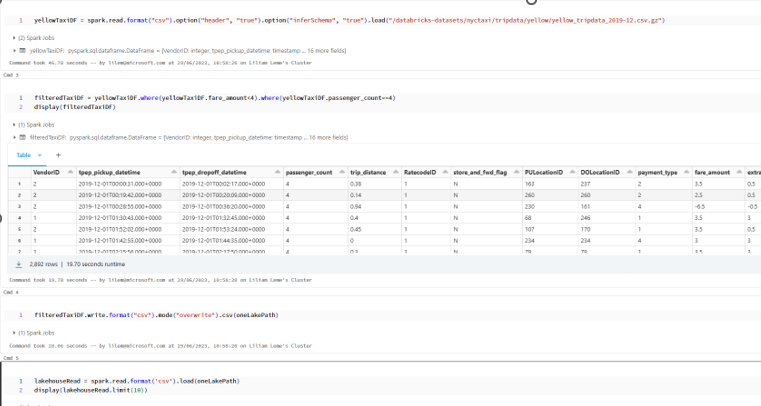
Task: Place cursor in yellowTaxiDF spark.read code line
Action: point(349,20)
